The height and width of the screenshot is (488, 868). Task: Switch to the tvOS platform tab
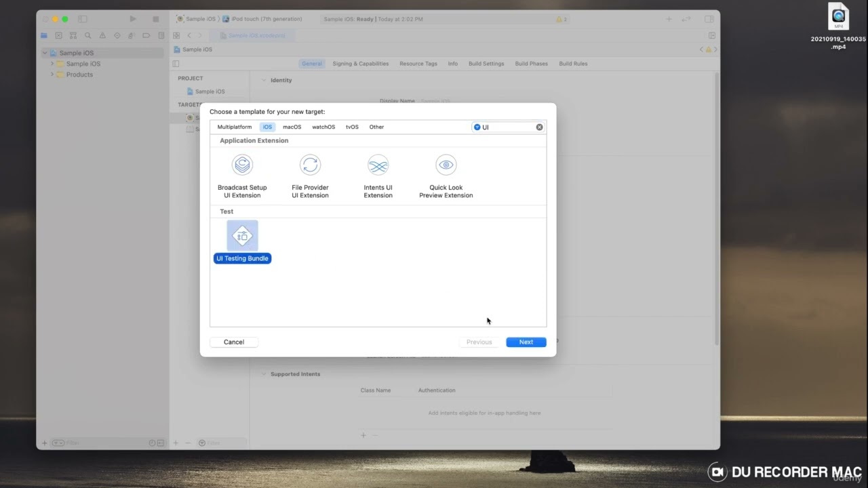pyautogui.click(x=352, y=127)
